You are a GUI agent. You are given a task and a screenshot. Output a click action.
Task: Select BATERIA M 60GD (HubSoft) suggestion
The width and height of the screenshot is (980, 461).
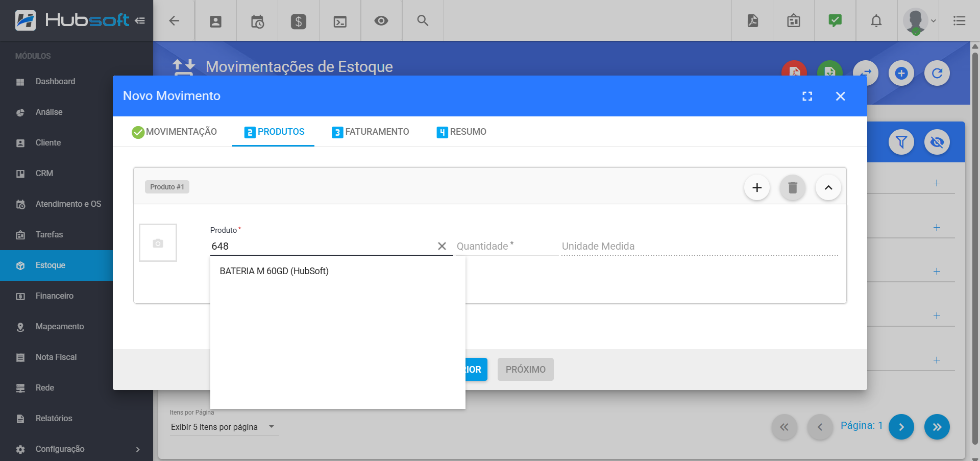(274, 271)
